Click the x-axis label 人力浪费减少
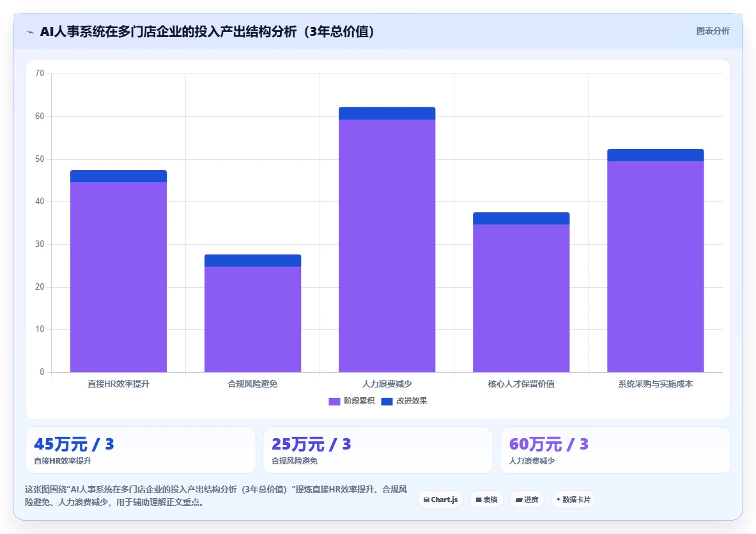756x534 pixels. (x=387, y=384)
